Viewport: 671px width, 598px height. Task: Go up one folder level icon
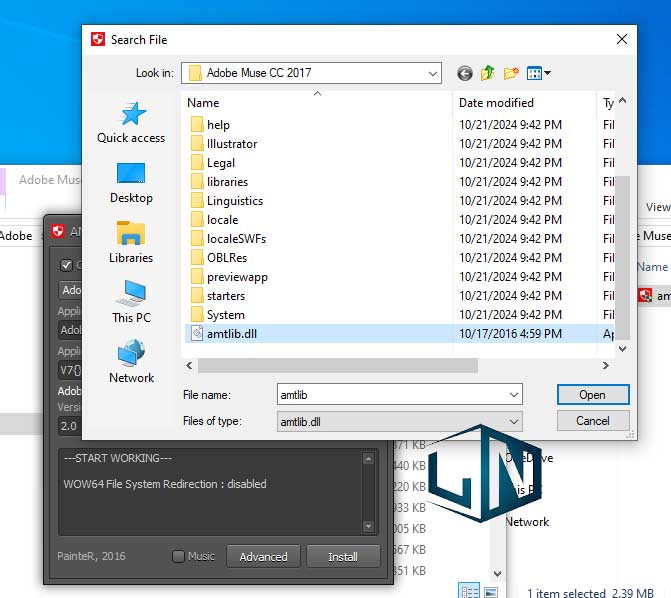[x=487, y=73]
